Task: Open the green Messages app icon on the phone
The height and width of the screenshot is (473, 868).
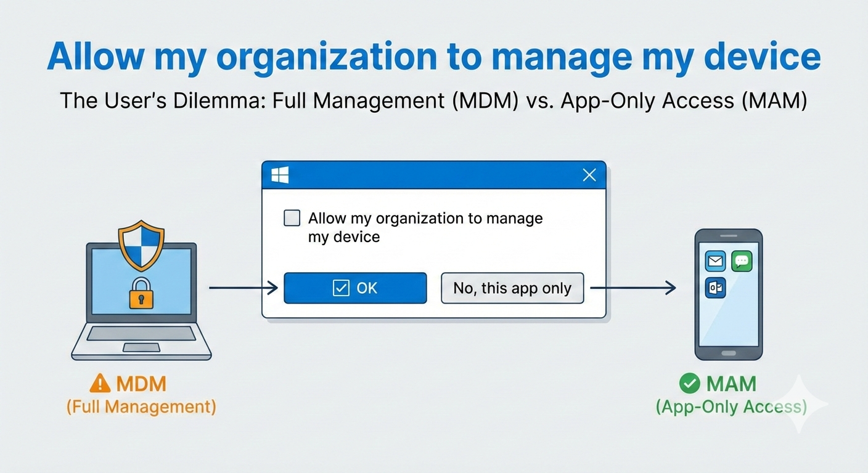Action: click(742, 261)
